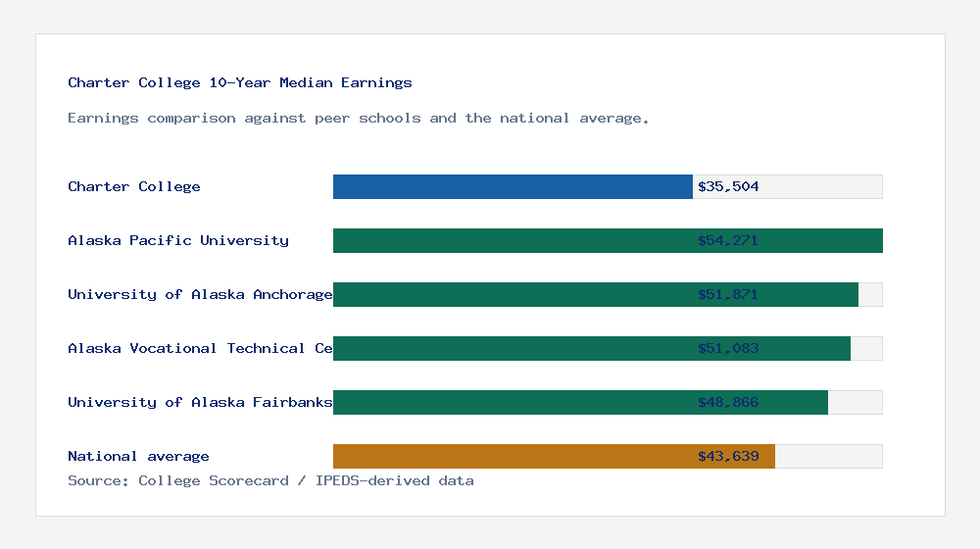Select the 'University of Alaska Fairbanks' label

coord(200,402)
